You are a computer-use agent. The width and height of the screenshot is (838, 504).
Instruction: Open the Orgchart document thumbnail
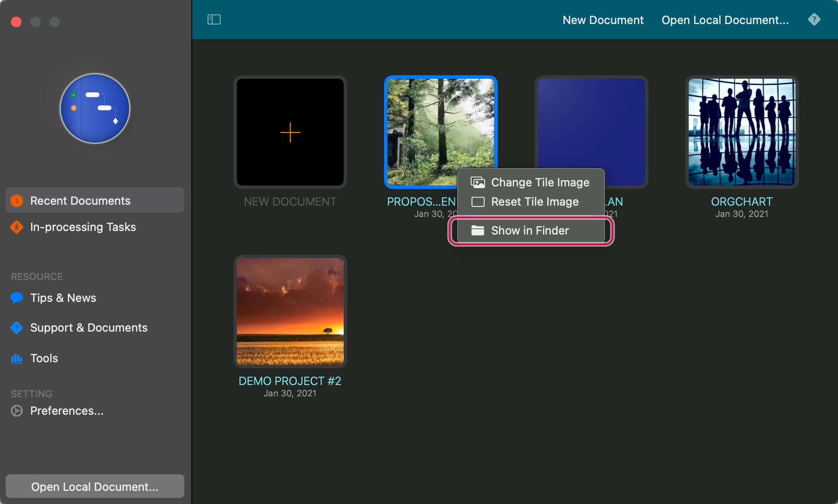click(741, 132)
